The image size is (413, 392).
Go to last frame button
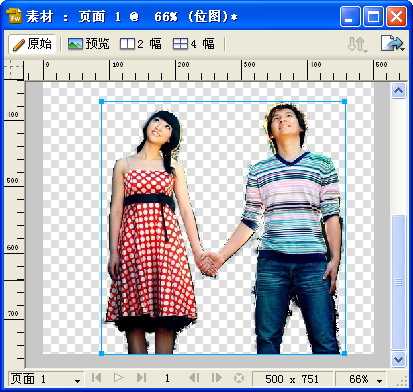coord(141,378)
